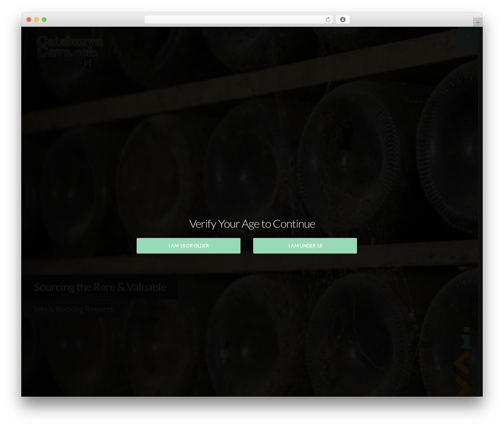504x427 pixels.
Task: Minimize window with yellow button
Action: [x=37, y=20]
